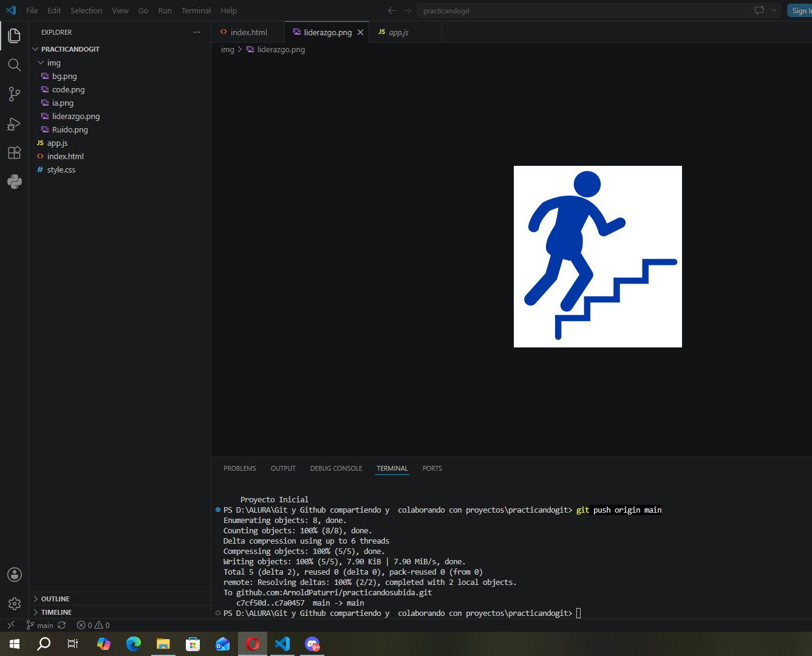Open index.html from the file tree
The height and width of the screenshot is (656, 812).
120,156
